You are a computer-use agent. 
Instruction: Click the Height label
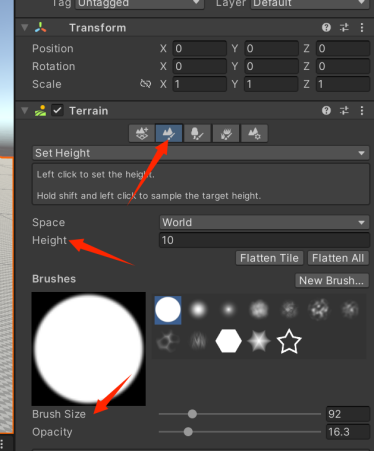tap(49, 240)
